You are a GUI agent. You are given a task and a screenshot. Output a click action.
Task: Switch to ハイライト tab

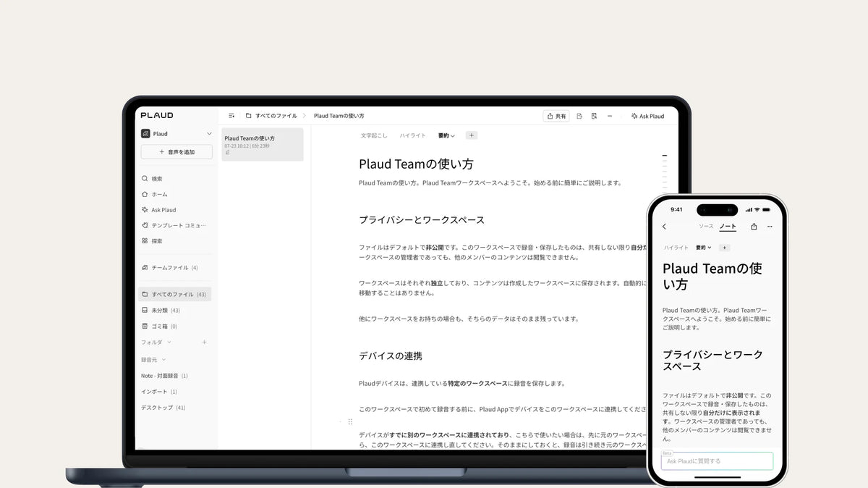point(413,135)
